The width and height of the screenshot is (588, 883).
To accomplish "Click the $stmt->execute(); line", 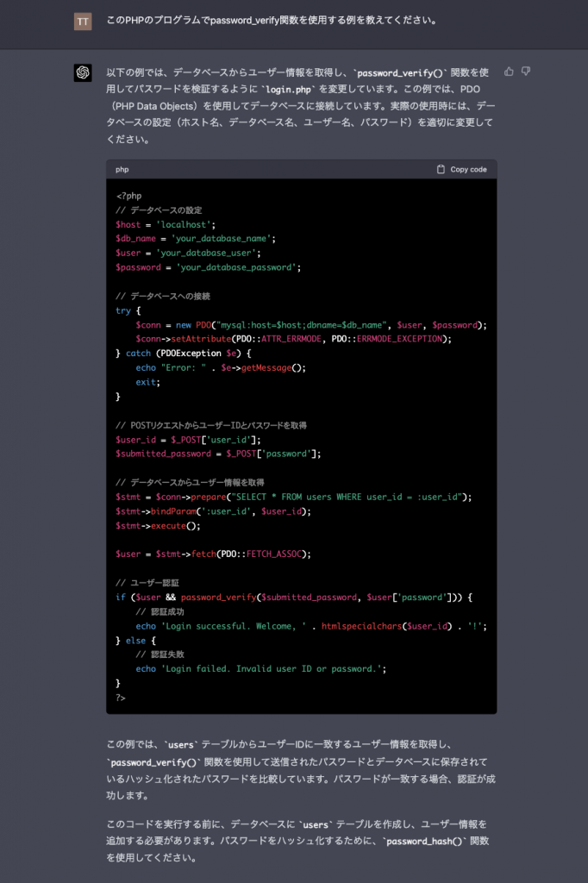I will point(158,525).
